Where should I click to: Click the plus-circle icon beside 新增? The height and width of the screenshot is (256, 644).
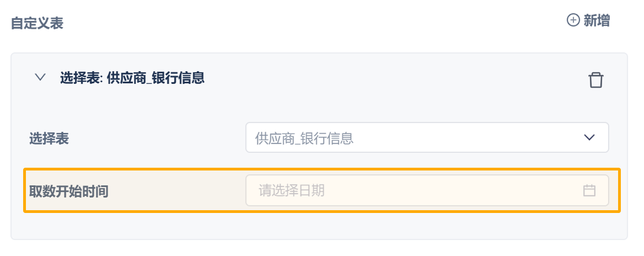coord(573,20)
